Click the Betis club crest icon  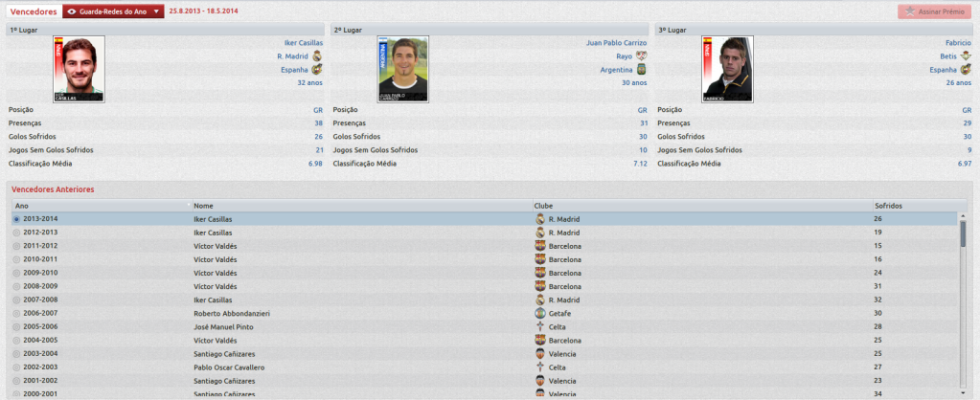pos(966,56)
